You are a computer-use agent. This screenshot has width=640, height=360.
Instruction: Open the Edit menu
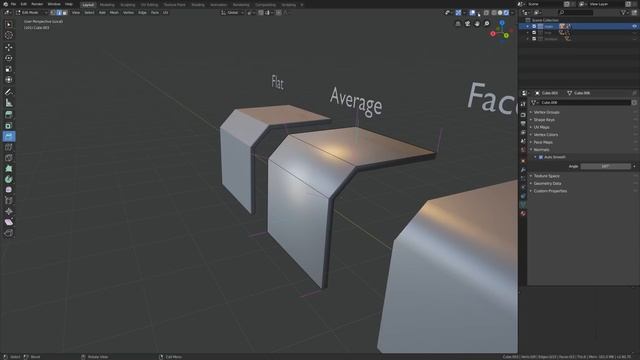pos(24,4)
